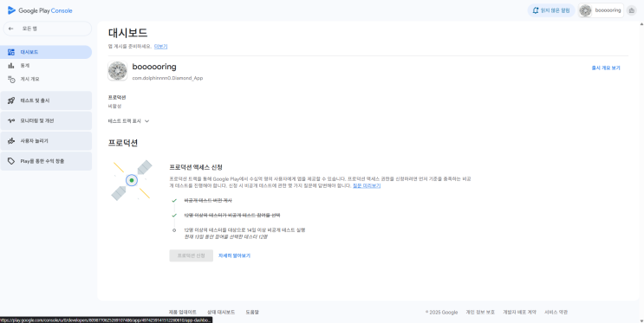Open 게시 개요 in the sidebar
Image resolution: width=644 pixels, height=323 pixels.
pos(46,79)
